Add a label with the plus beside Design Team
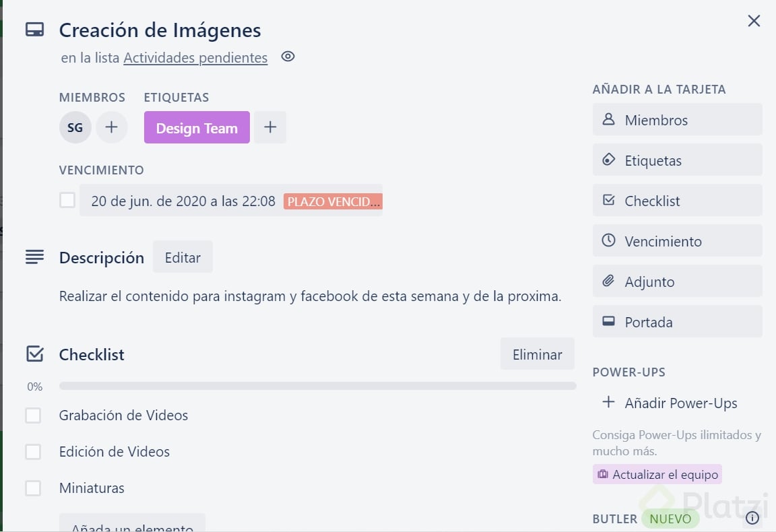The height and width of the screenshot is (532, 776). tap(270, 127)
